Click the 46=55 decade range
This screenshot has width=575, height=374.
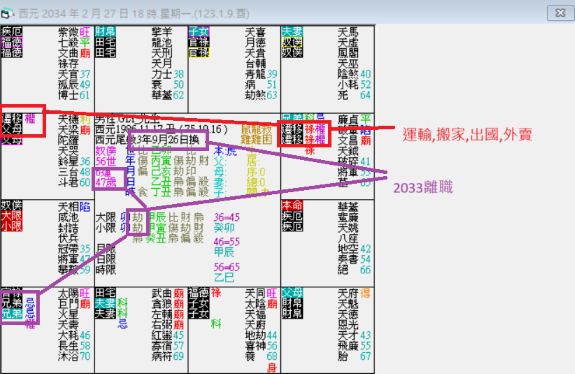tap(227, 242)
